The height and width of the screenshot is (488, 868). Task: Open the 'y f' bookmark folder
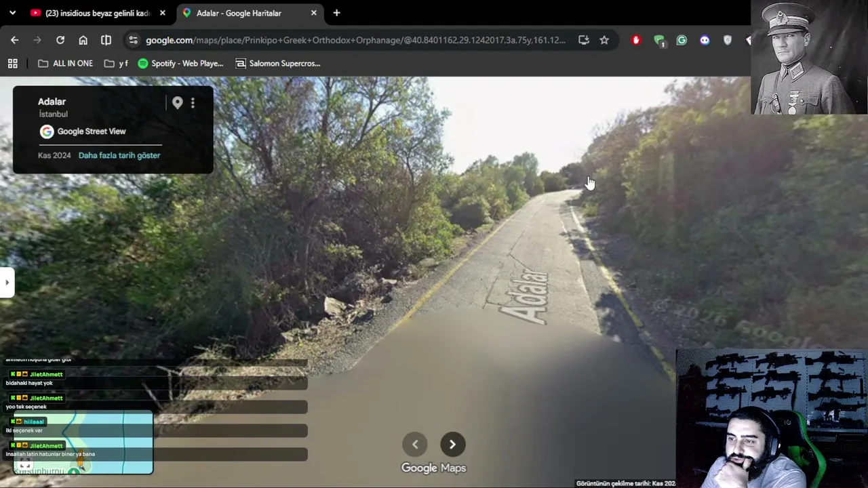click(x=116, y=63)
